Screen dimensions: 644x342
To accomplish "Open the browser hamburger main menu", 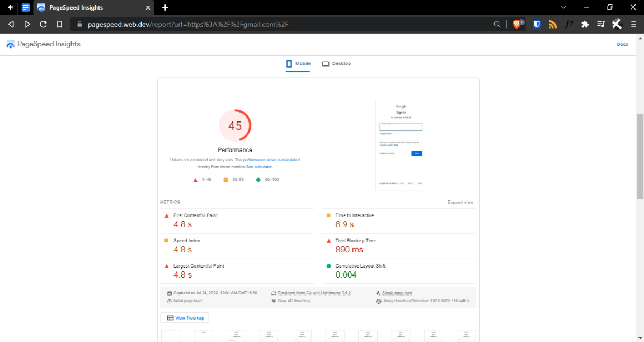I will click(x=633, y=24).
